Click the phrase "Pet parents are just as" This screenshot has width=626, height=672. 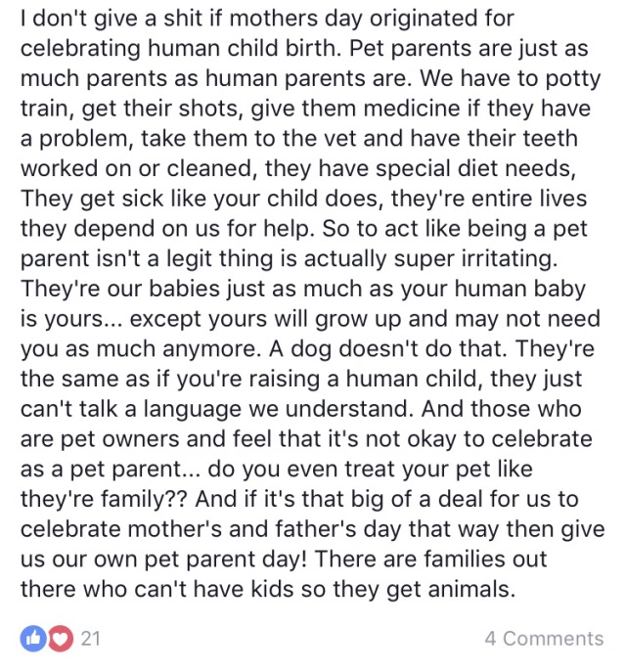tap(469, 49)
